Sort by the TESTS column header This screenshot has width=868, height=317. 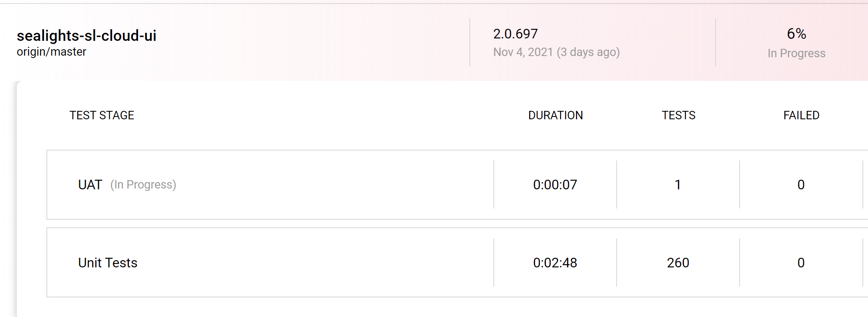click(x=678, y=115)
